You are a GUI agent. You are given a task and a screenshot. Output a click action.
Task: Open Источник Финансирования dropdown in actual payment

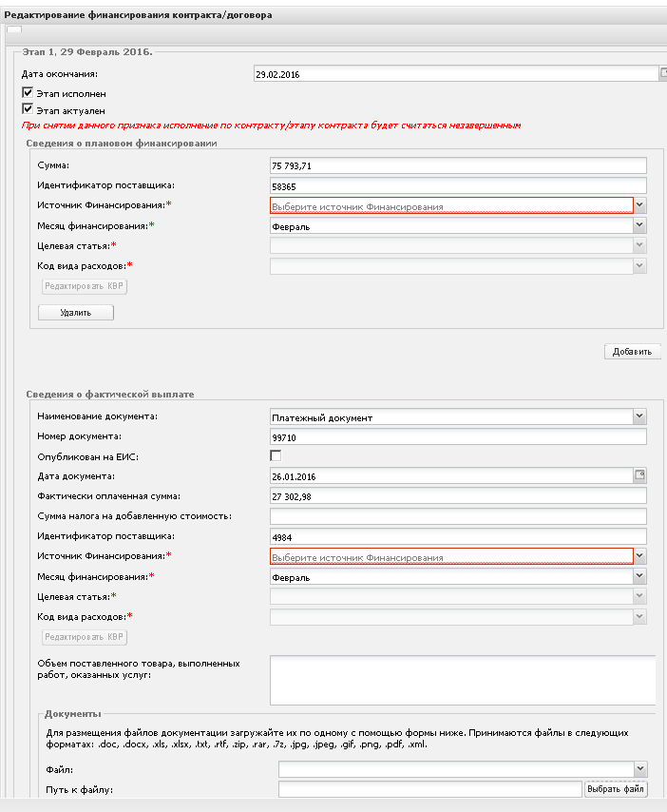pos(639,556)
